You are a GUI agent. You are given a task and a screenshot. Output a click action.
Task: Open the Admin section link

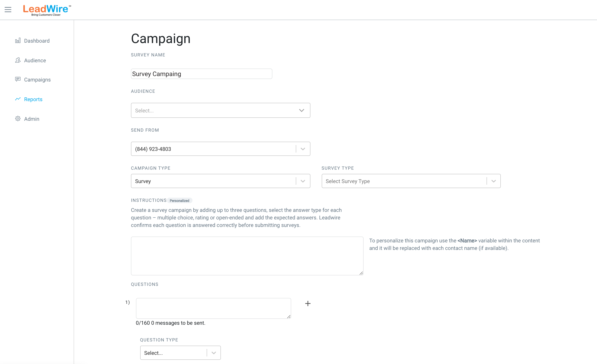click(x=32, y=119)
